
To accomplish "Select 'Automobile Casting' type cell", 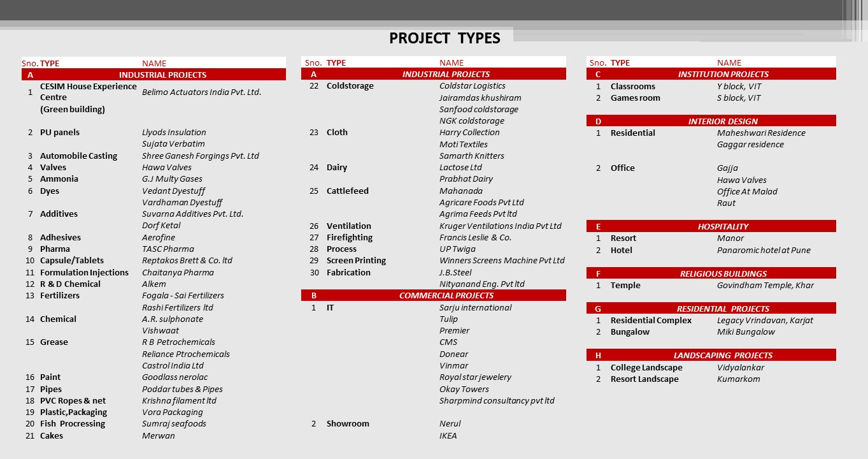I will 78,156.
